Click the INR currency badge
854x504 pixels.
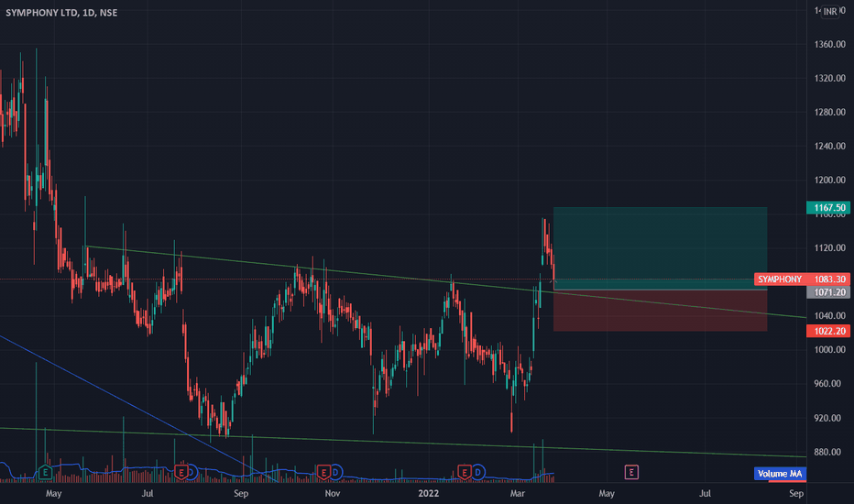pyautogui.click(x=830, y=11)
